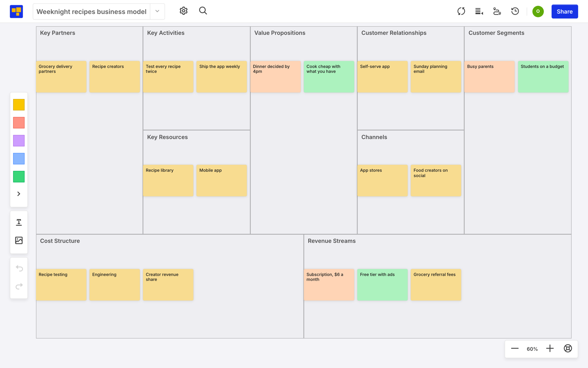Image resolution: width=588 pixels, height=368 pixels.
Task: Click the Redo arrow
Action: click(x=19, y=286)
